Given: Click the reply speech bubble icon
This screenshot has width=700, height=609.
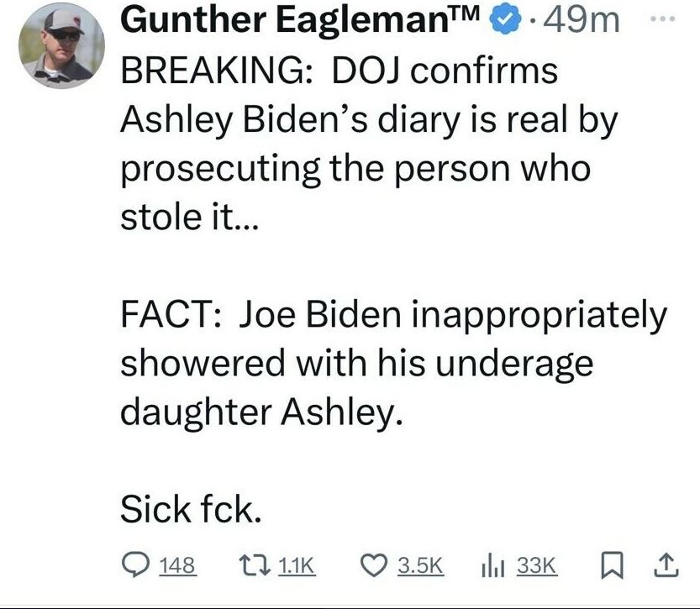Looking at the screenshot, I should tap(136, 564).
